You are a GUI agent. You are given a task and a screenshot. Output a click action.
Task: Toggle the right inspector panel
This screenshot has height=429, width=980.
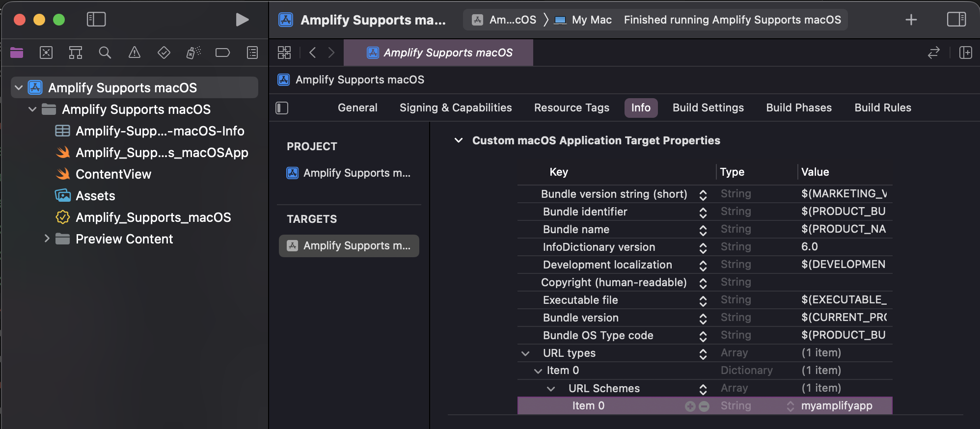click(x=956, y=20)
